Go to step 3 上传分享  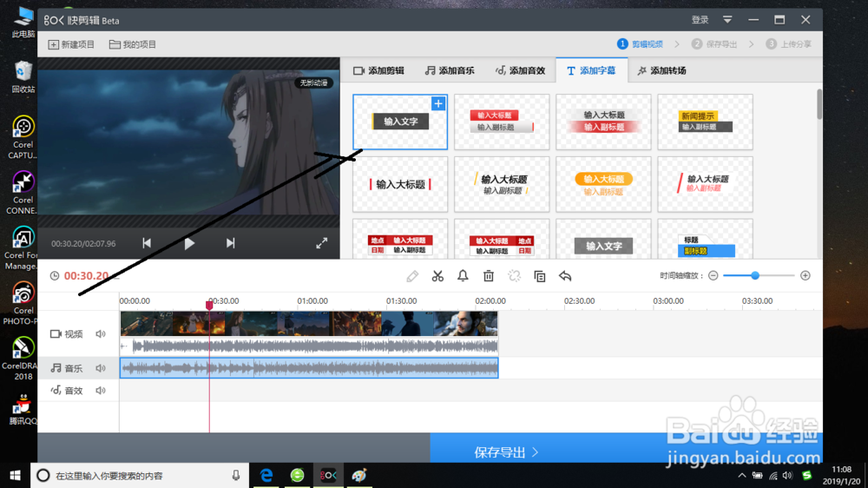(789, 44)
